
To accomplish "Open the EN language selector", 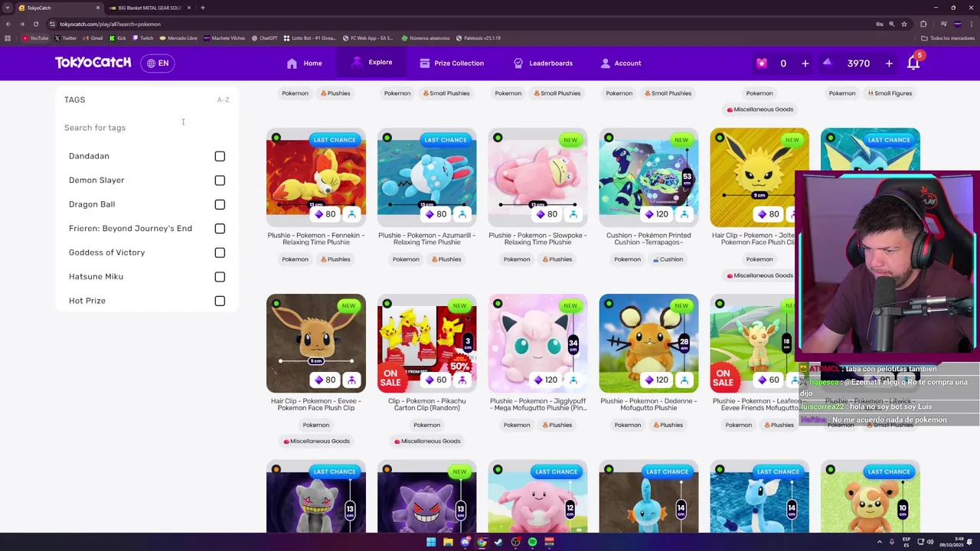I will (158, 64).
